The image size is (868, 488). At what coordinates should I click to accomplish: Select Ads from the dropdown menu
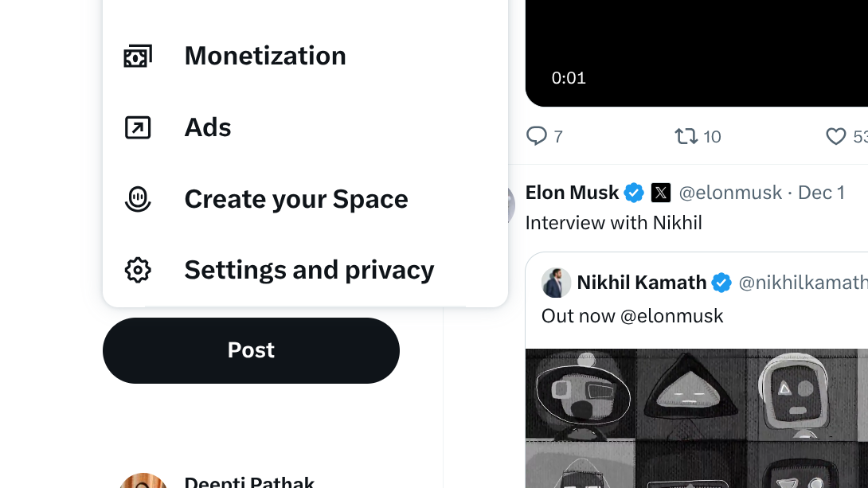coord(208,127)
